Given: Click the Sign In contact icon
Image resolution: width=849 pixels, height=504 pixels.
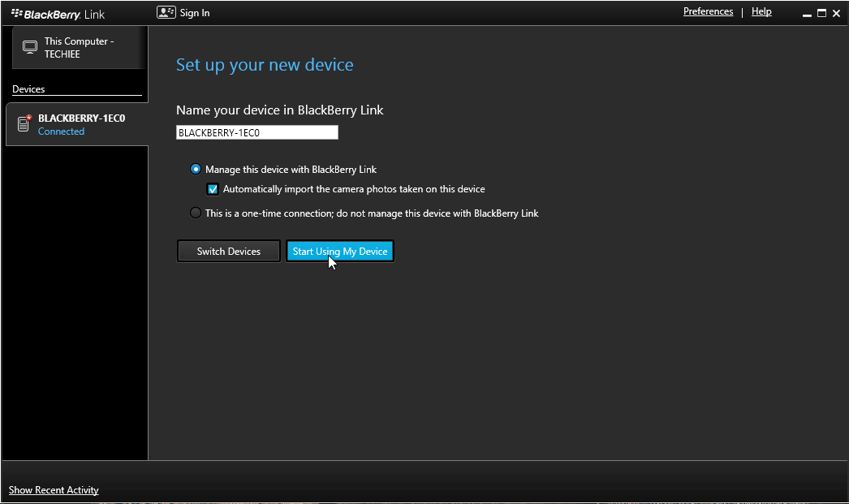Looking at the screenshot, I should [166, 12].
